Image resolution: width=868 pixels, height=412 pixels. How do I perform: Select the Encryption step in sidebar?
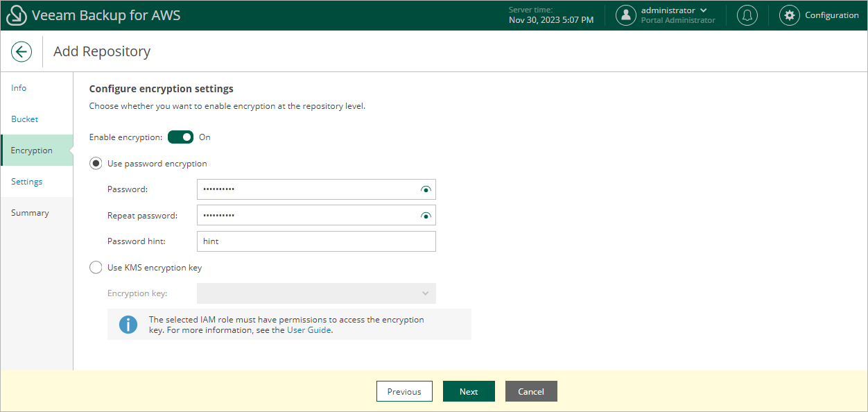[x=36, y=151]
